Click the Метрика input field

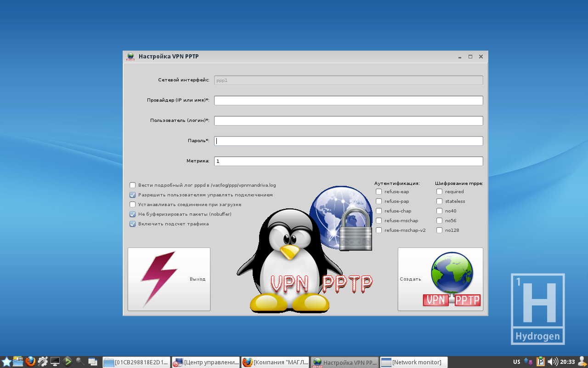(348, 161)
